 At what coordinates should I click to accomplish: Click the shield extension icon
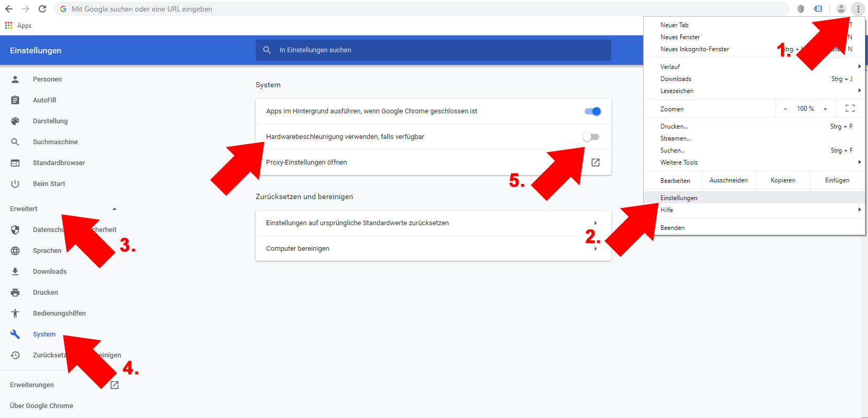(801, 9)
